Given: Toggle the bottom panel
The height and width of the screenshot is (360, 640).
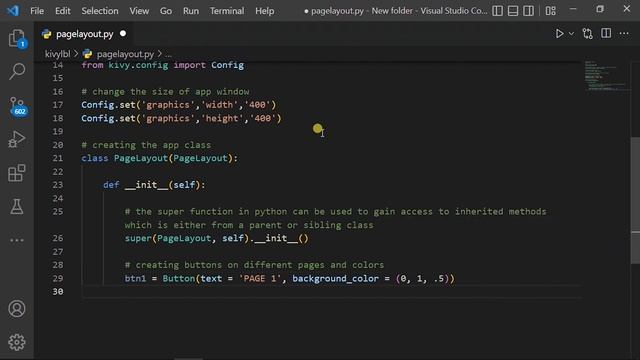Looking at the screenshot, I should [x=513, y=11].
